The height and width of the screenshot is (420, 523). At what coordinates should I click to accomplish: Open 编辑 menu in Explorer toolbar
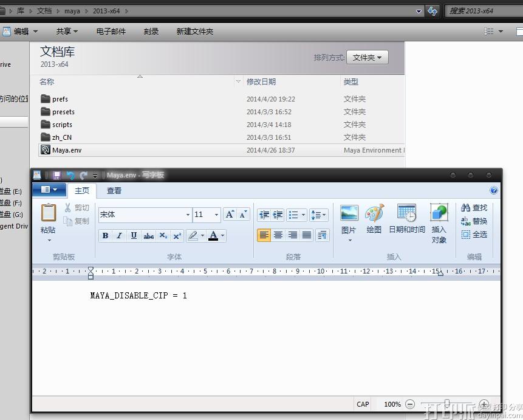click(x=21, y=32)
